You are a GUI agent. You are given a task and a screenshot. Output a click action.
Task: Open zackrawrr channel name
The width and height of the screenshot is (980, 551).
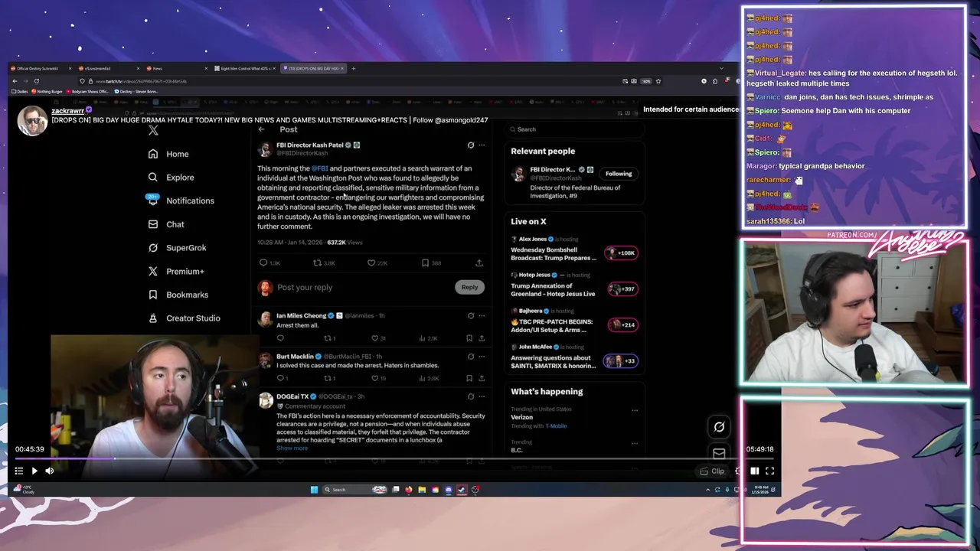(67, 111)
